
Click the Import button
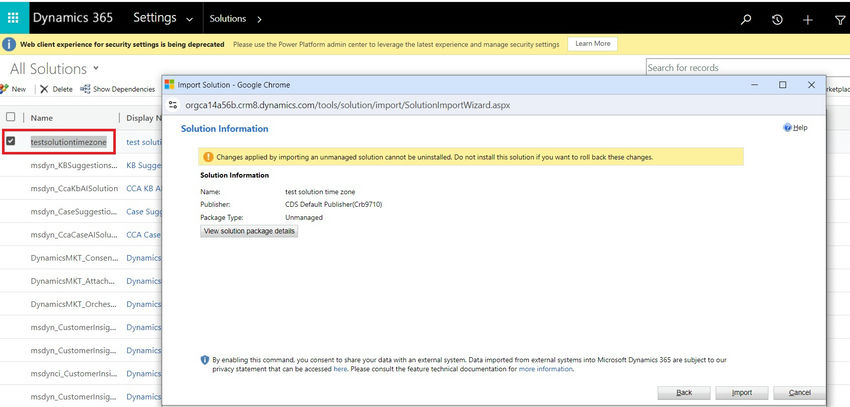742,392
